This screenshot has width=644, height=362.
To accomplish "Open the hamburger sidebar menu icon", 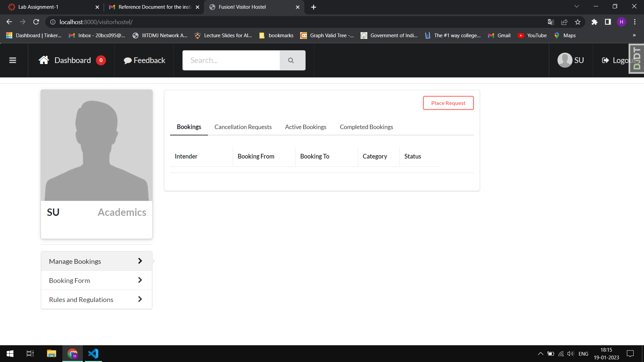I will [x=13, y=60].
